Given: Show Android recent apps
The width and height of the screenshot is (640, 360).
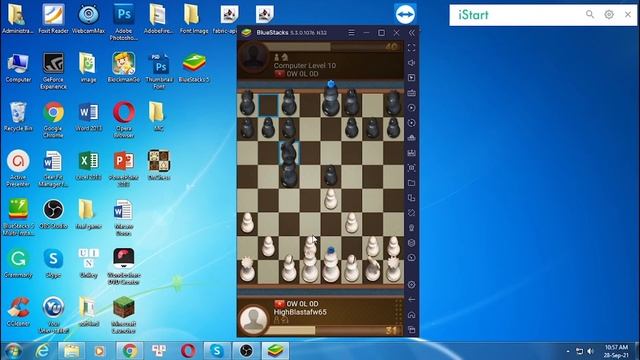Looking at the screenshot, I should [411, 330].
